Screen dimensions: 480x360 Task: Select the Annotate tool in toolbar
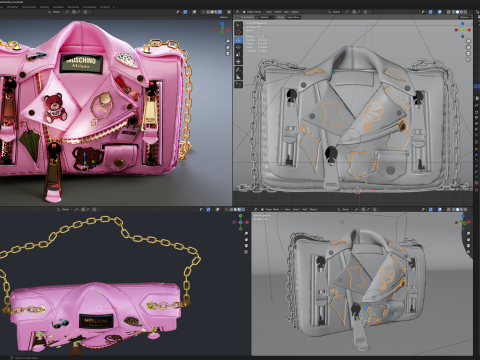coord(238,70)
